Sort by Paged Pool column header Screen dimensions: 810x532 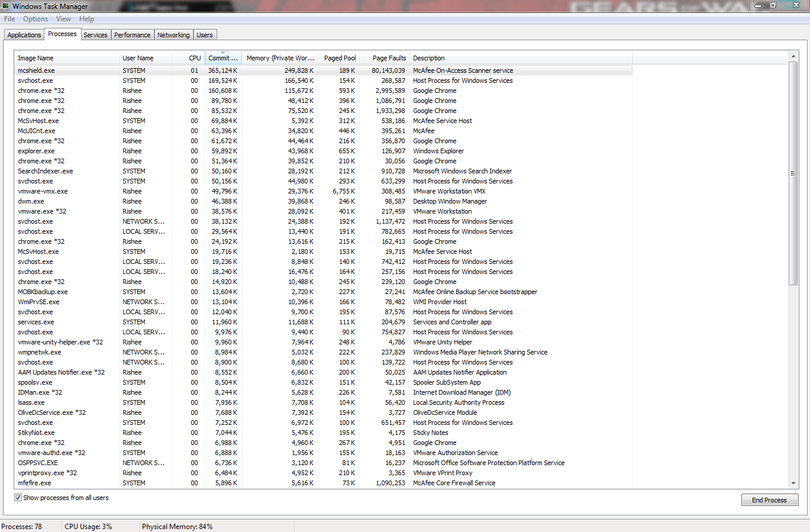coord(339,58)
